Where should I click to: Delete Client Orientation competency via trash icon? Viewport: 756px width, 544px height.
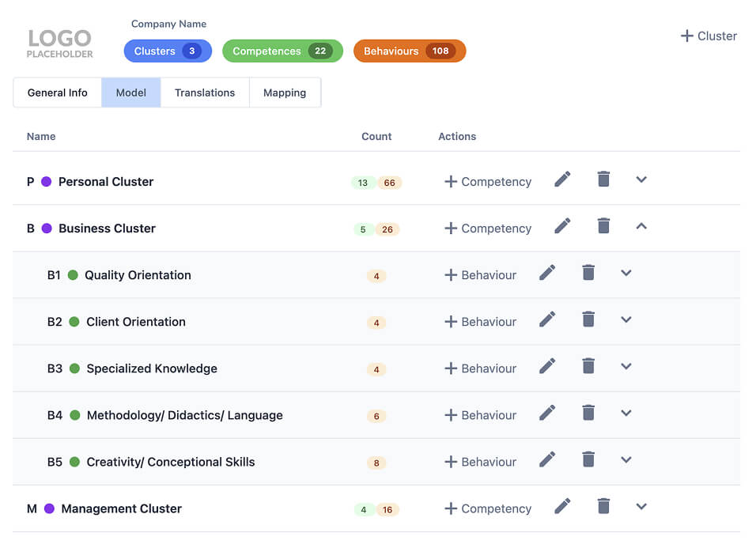(588, 319)
